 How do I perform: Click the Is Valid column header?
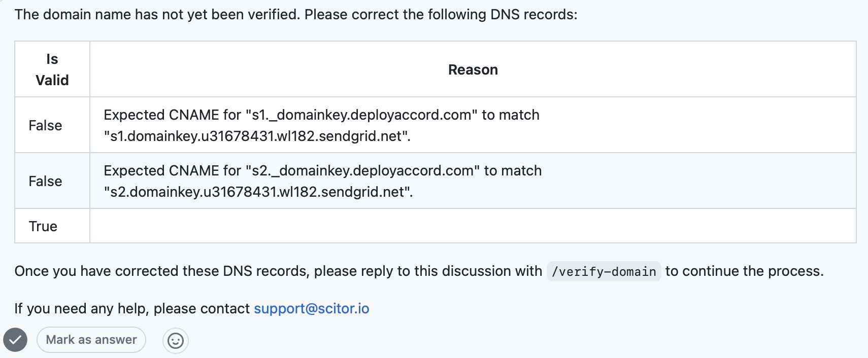pyautogui.click(x=52, y=69)
